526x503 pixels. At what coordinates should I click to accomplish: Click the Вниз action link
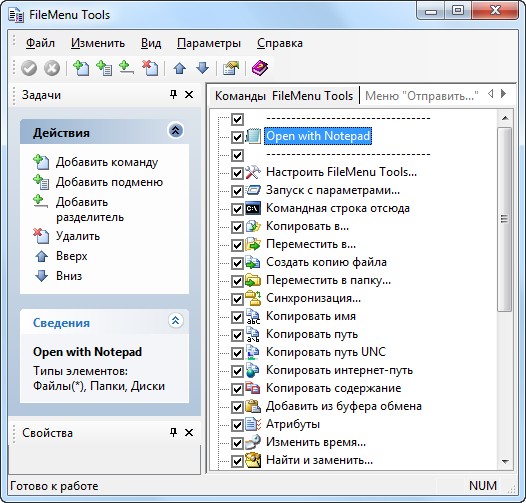pyautogui.click(x=69, y=276)
